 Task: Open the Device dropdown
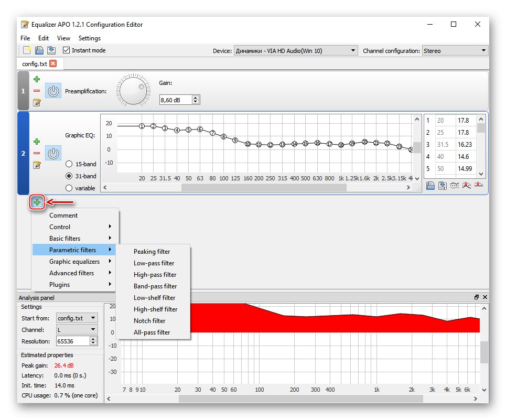pos(296,51)
